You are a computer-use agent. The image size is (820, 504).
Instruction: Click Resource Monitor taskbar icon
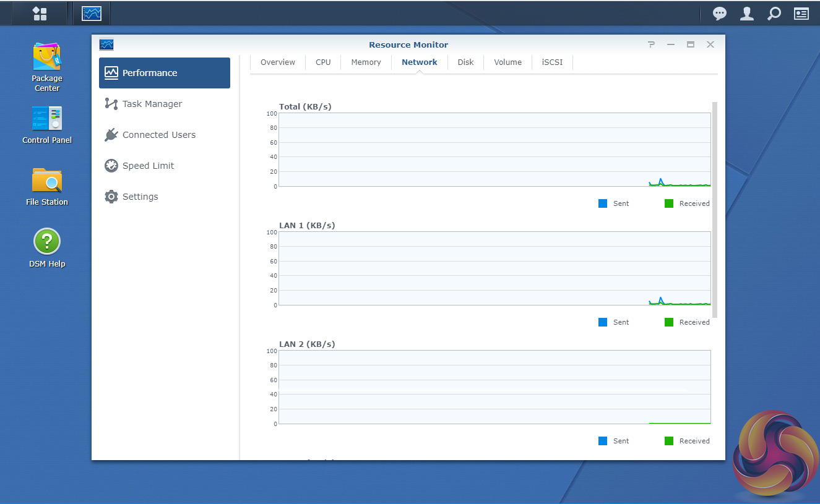coord(92,13)
